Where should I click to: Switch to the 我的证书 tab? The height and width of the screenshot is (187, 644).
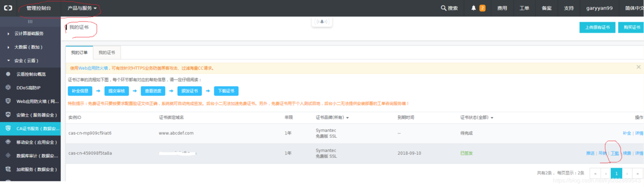point(106,52)
